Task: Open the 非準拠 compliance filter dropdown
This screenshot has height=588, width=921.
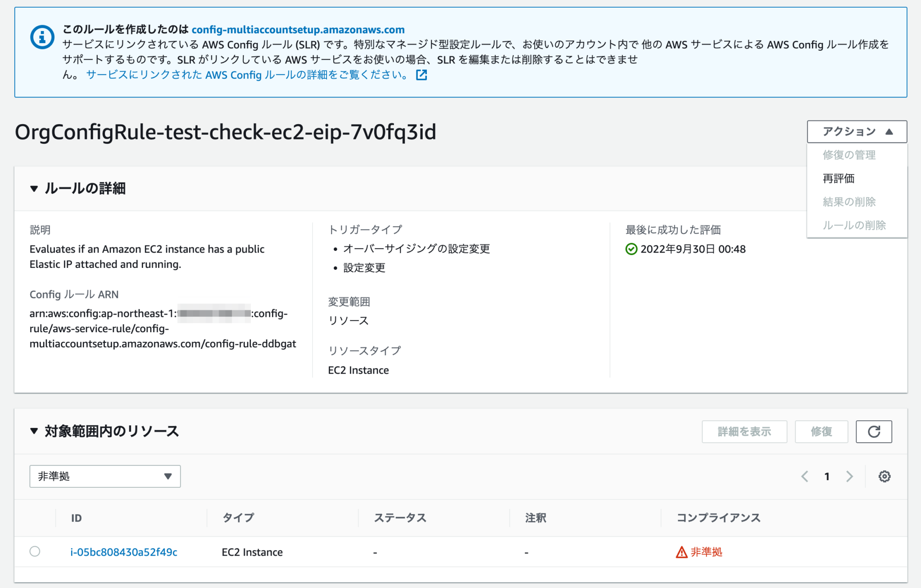Action: [105, 476]
